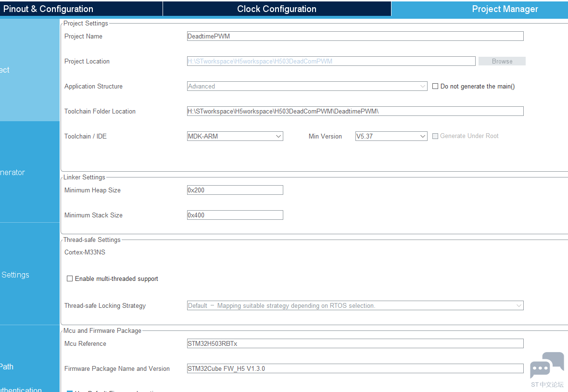Click Firmware Package Name and Version field
The width and height of the screenshot is (568, 392).
[355, 369]
